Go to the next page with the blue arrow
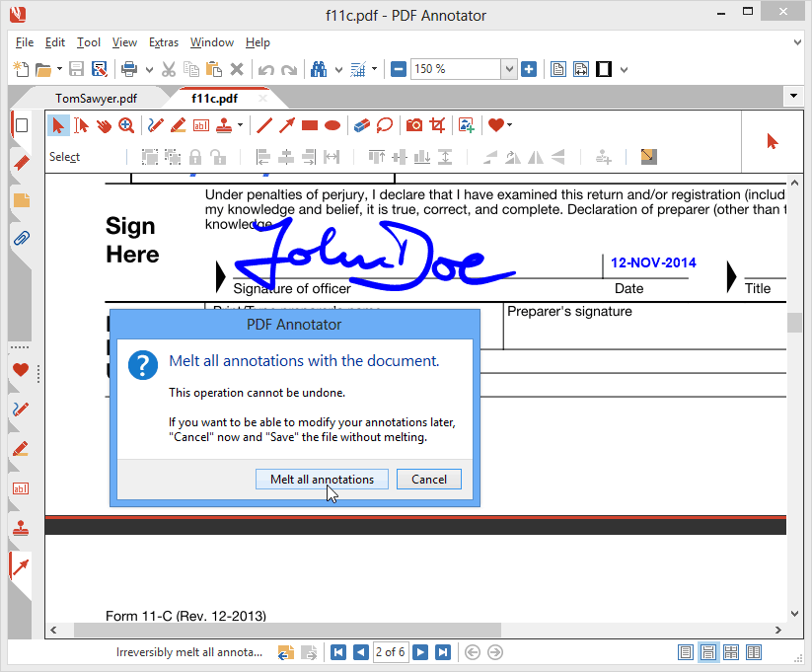This screenshot has width=812, height=672. [x=419, y=652]
